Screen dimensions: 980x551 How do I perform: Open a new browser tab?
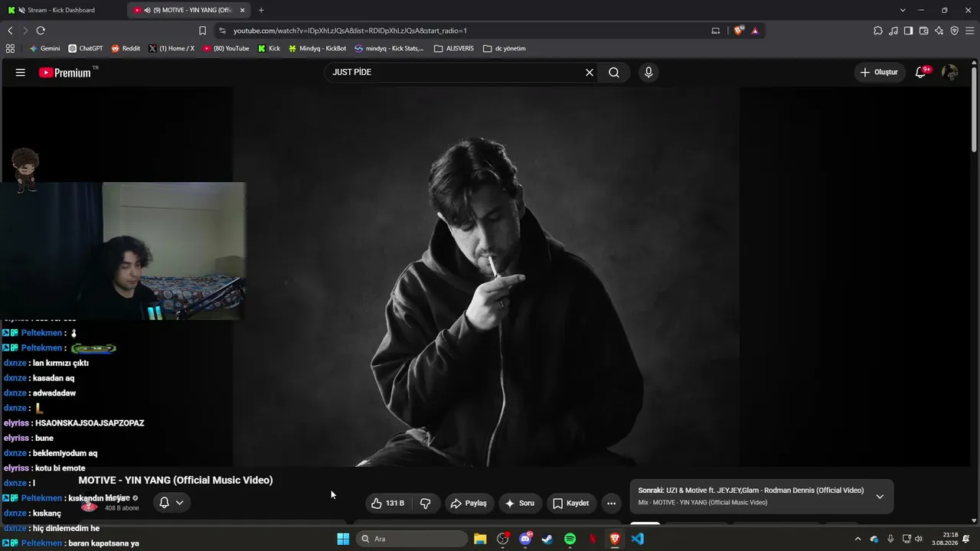(261, 10)
